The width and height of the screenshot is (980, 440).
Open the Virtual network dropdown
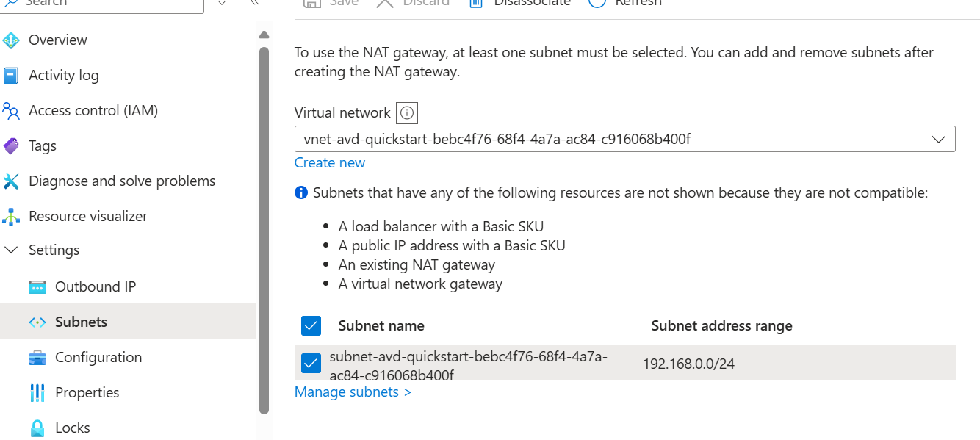(x=938, y=139)
